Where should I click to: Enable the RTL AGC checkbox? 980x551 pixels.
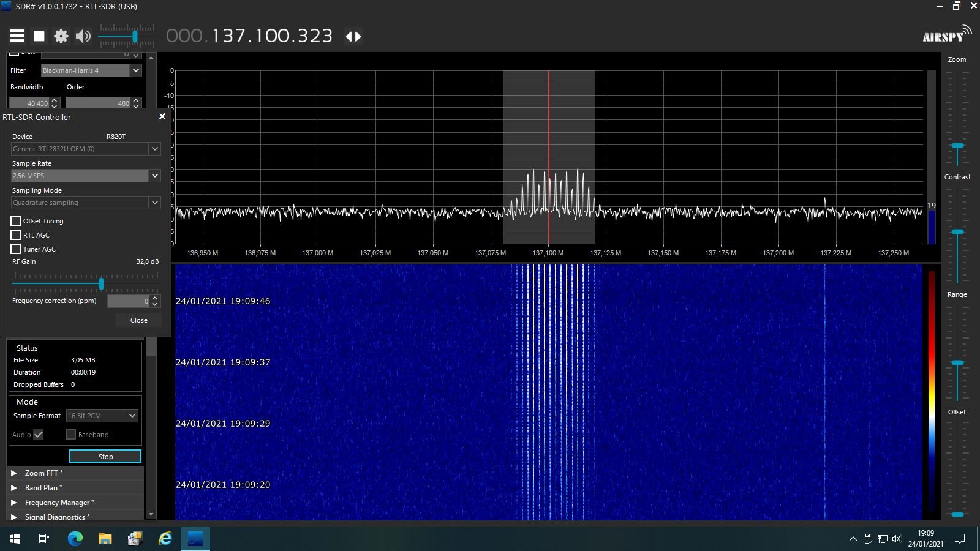pyautogui.click(x=16, y=235)
